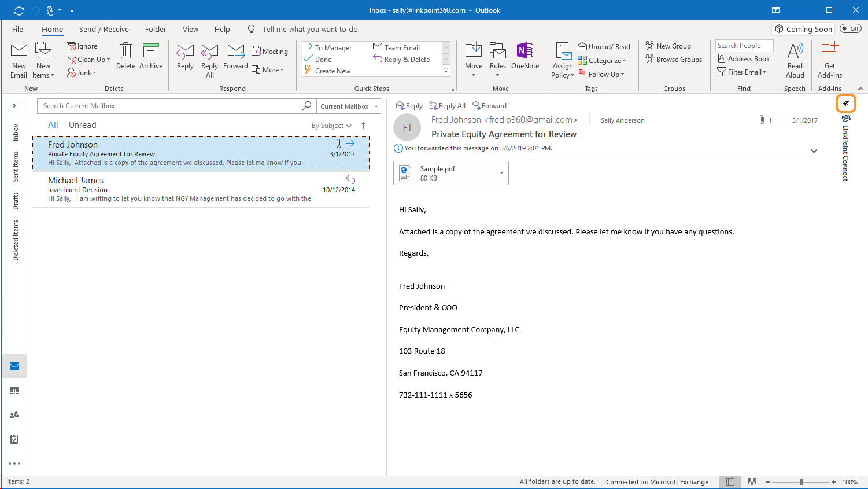Archive the selected message
Screen dimensions: 868x489
click(x=151, y=57)
